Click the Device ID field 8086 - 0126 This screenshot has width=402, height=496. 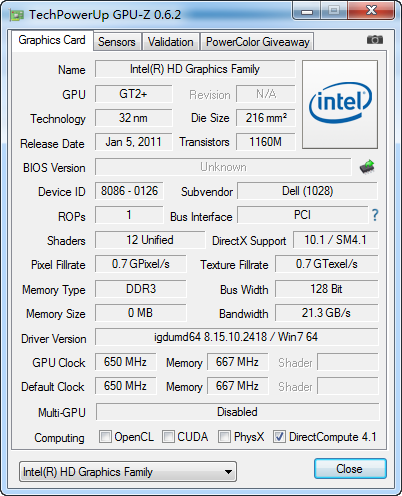(129, 191)
